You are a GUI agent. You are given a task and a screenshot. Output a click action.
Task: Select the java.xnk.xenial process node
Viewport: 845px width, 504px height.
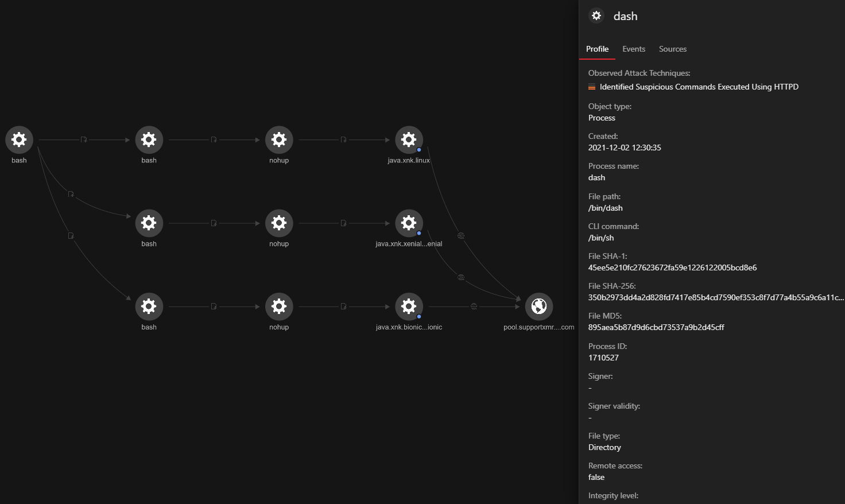pos(409,223)
